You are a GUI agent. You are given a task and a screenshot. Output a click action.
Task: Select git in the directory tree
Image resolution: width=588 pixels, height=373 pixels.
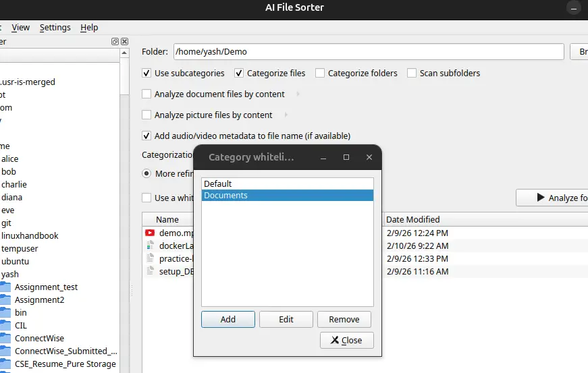pos(6,223)
